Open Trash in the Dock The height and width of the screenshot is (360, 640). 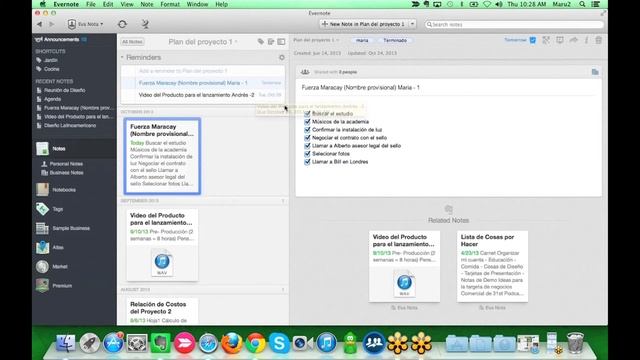575,343
